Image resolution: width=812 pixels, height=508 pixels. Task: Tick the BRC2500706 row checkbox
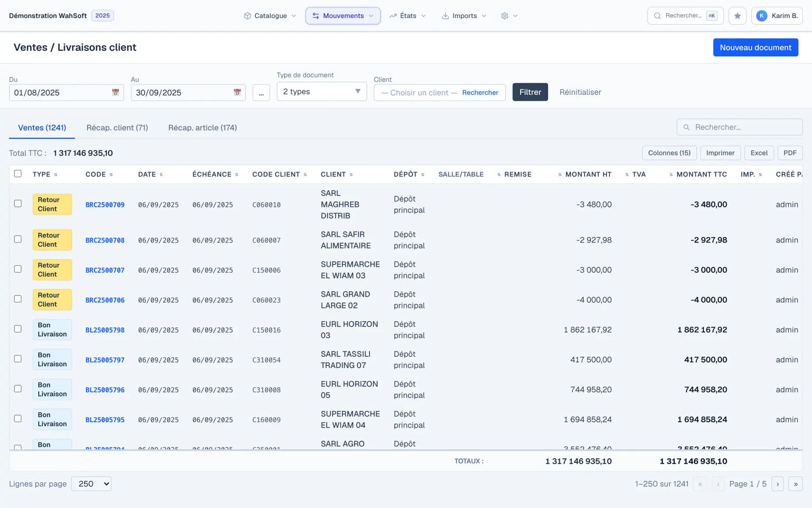click(x=18, y=299)
